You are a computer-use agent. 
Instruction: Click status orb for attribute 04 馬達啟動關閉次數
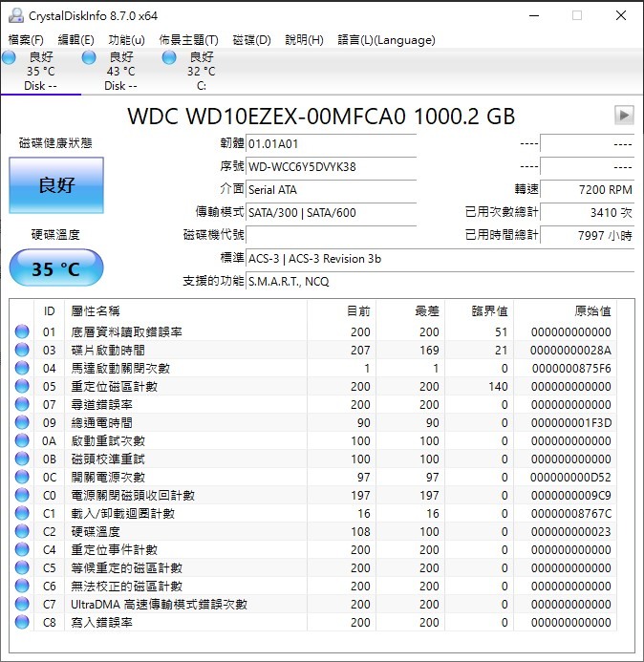click(22, 368)
